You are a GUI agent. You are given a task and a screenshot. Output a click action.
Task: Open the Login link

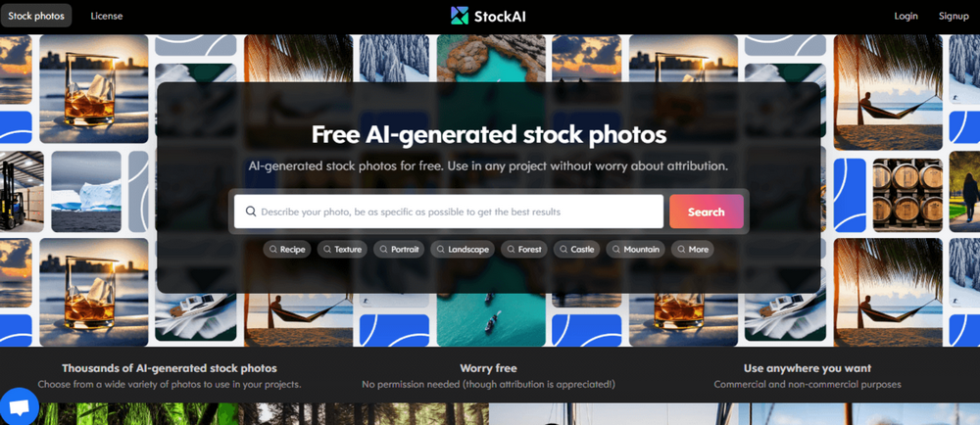click(906, 17)
